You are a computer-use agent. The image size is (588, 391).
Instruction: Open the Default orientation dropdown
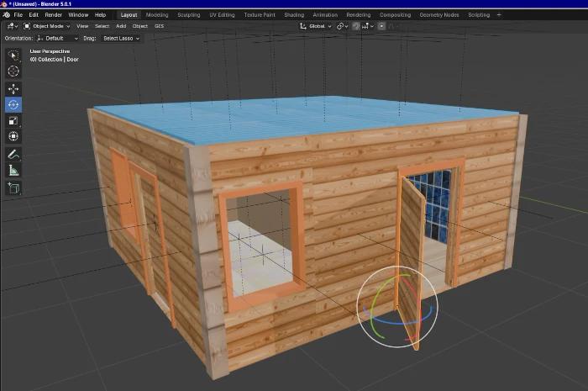[x=58, y=39]
